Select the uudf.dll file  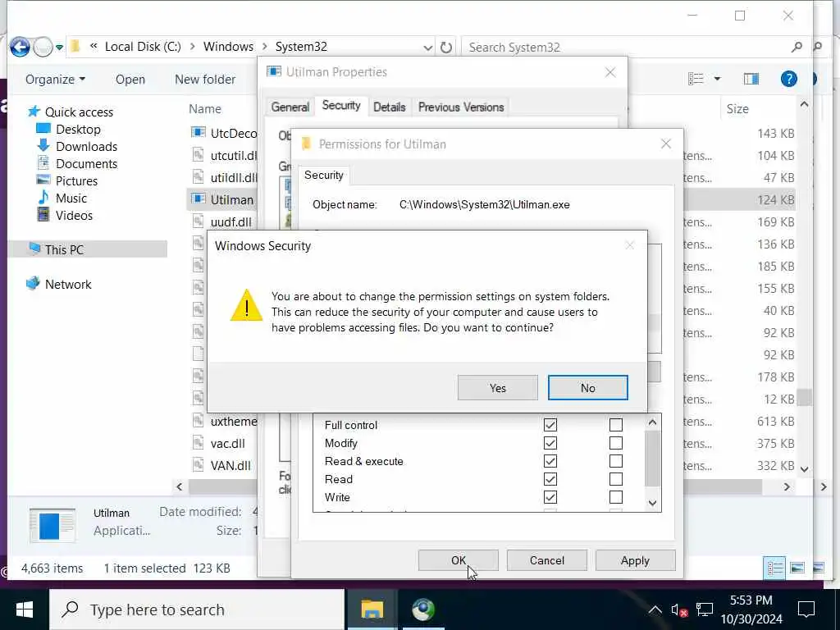coord(221,221)
